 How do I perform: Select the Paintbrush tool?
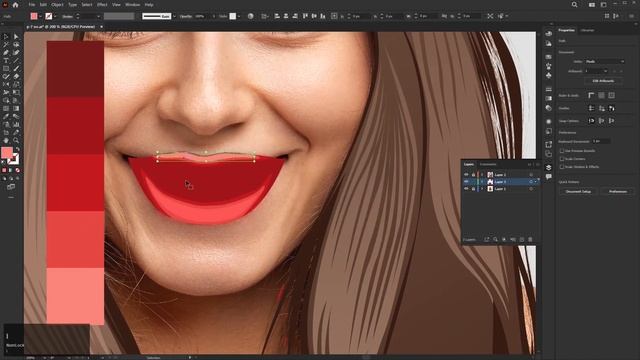click(x=16, y=69)
